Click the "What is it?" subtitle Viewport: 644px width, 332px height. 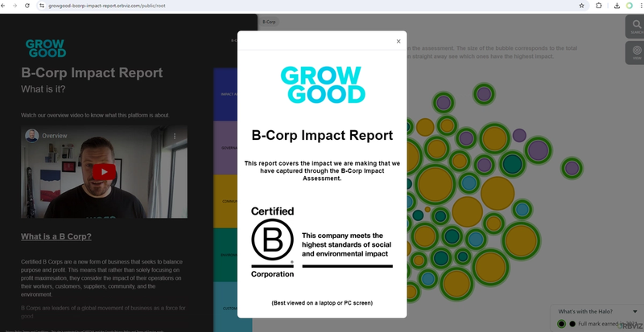tap(43, 89)
